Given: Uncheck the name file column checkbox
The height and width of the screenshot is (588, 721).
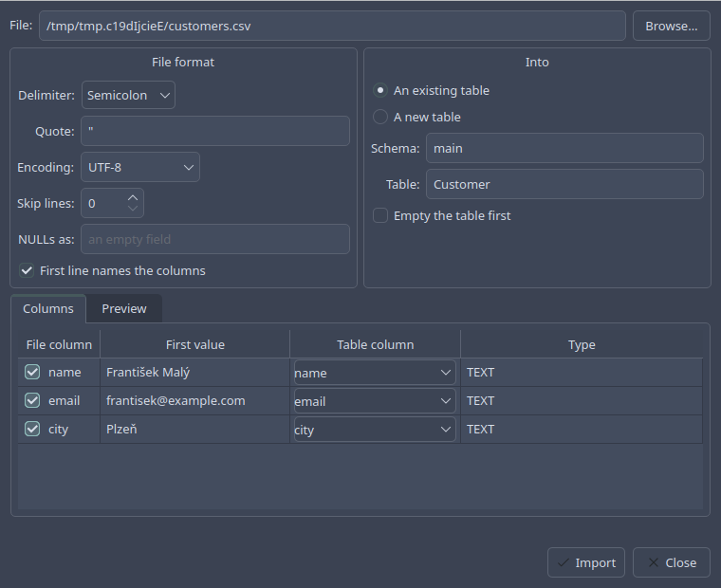Looking at the screenshot, I should (32, 372).
